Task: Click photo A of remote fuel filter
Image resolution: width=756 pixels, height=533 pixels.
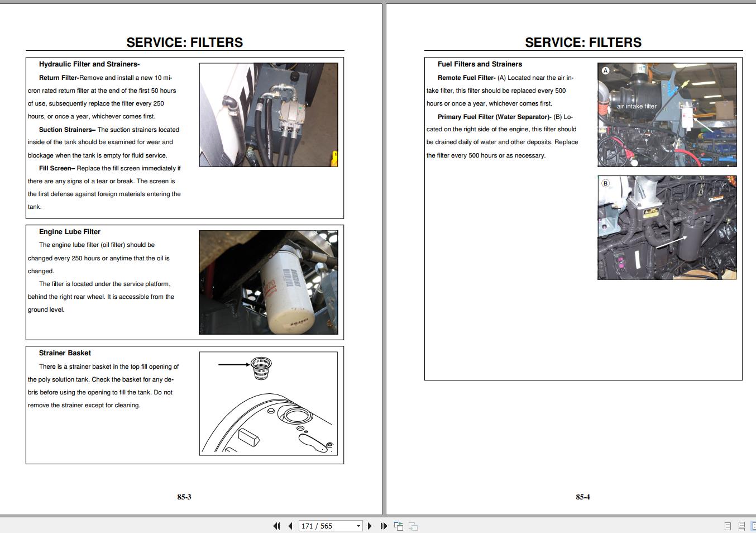Action: point(667,115)
